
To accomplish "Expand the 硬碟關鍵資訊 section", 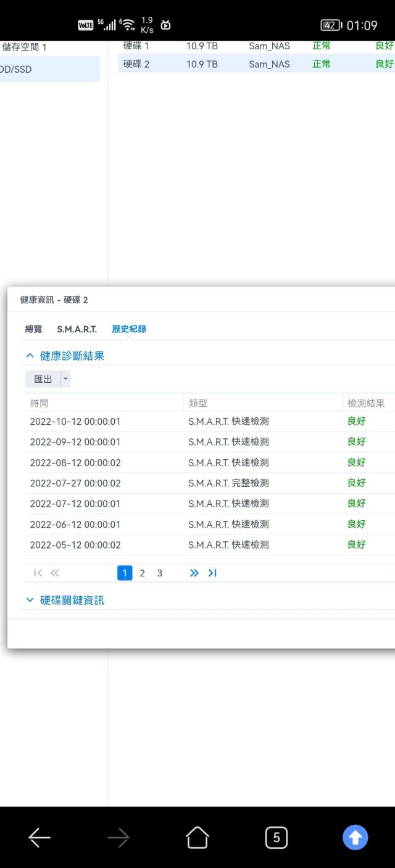I will 30,600.
